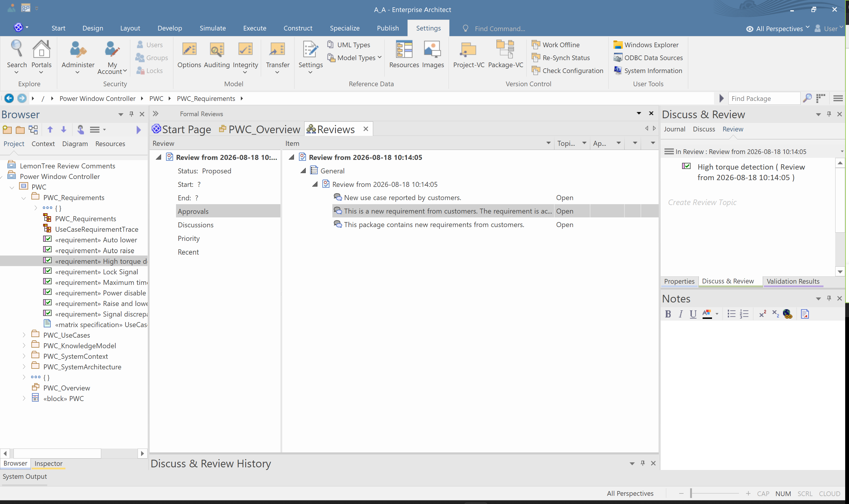Apply superscript in Notes toolbar
The height and width of the screenshot is (504, 849).
pyautogui.click(x=763, y=314)
